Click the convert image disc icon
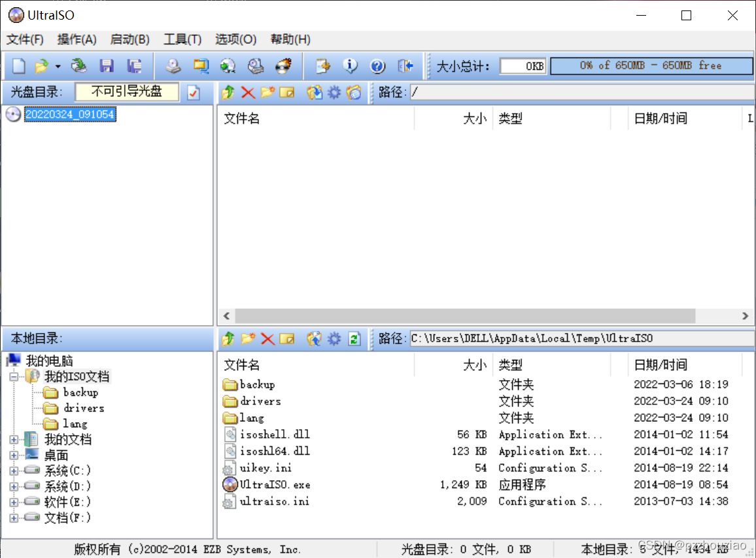The image size is (756, 558). click(228, 65)
